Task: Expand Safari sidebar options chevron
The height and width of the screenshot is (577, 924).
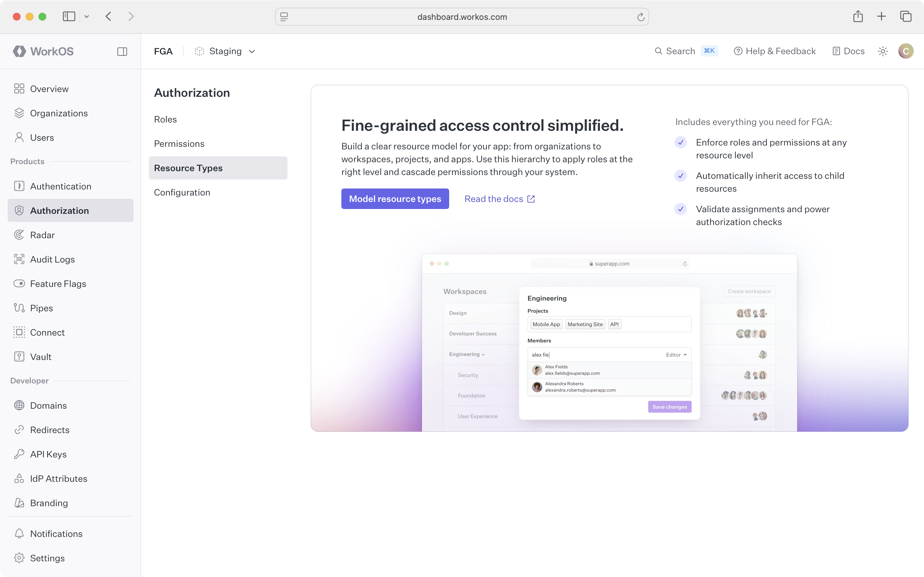Action: click(87, 16)
